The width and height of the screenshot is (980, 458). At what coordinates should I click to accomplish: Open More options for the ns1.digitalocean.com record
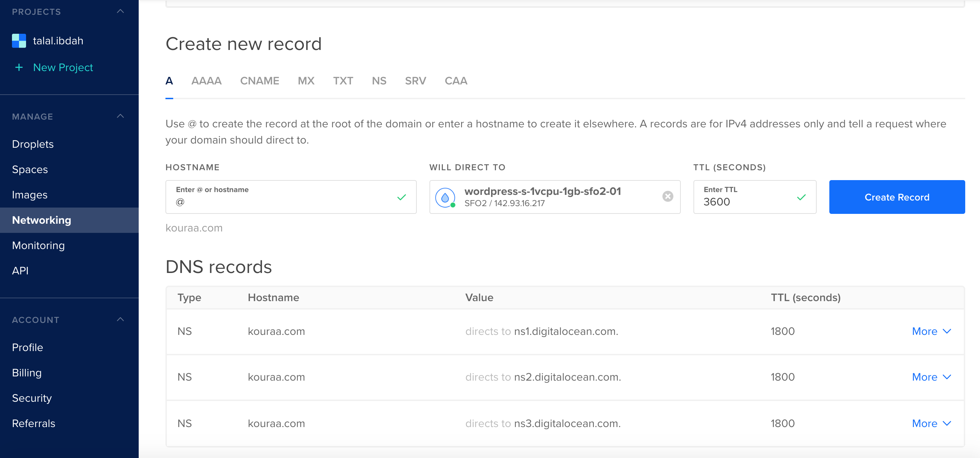pyautogui.click(x=931, y=331)
